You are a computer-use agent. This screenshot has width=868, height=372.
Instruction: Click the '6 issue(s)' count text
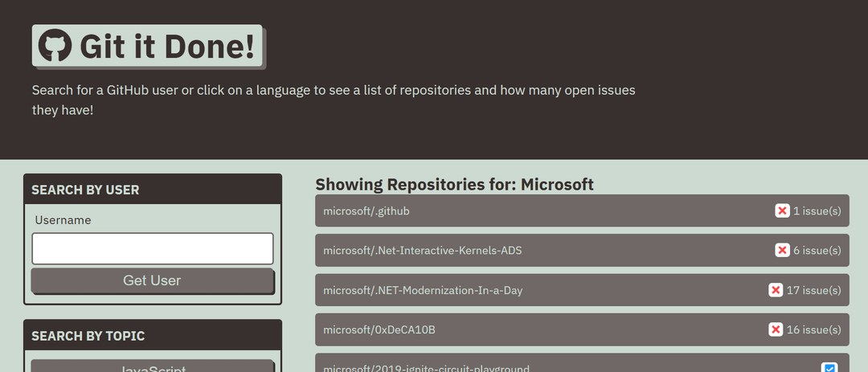[817, 250]
